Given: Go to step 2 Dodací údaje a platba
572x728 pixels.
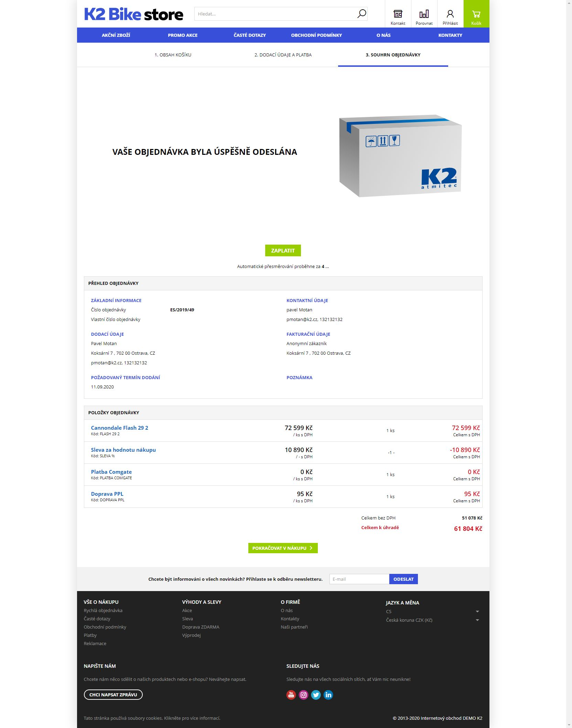Looking at the screenshot, I should pos(283,55).
